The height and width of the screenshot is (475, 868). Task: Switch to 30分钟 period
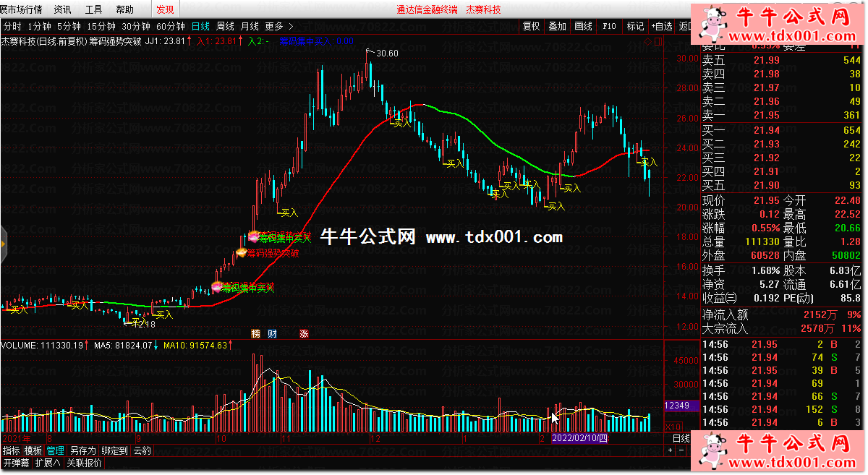135,27
